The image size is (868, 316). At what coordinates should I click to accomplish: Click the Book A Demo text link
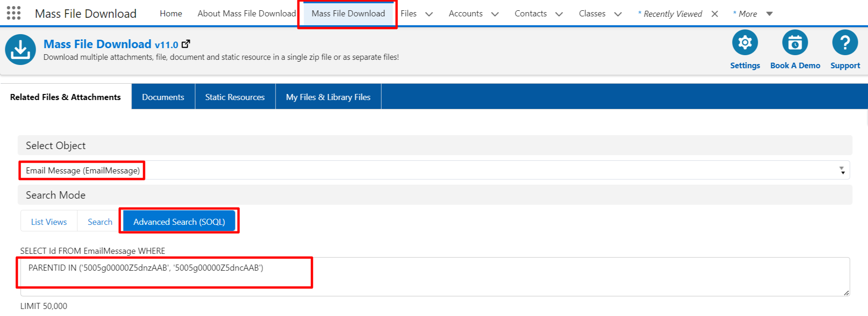[795, 65]
